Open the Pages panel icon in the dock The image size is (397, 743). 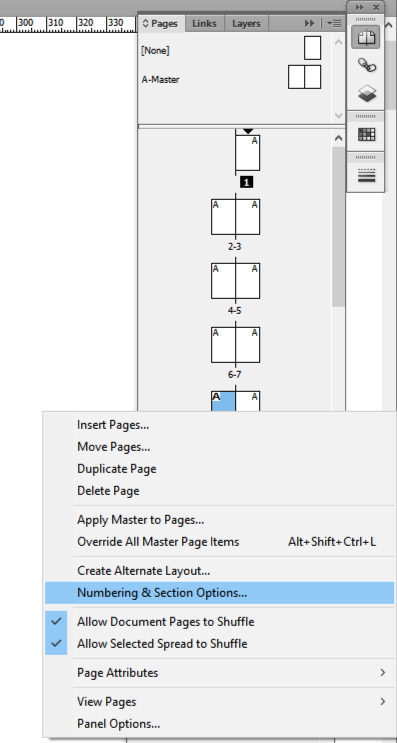coord(366,37)
